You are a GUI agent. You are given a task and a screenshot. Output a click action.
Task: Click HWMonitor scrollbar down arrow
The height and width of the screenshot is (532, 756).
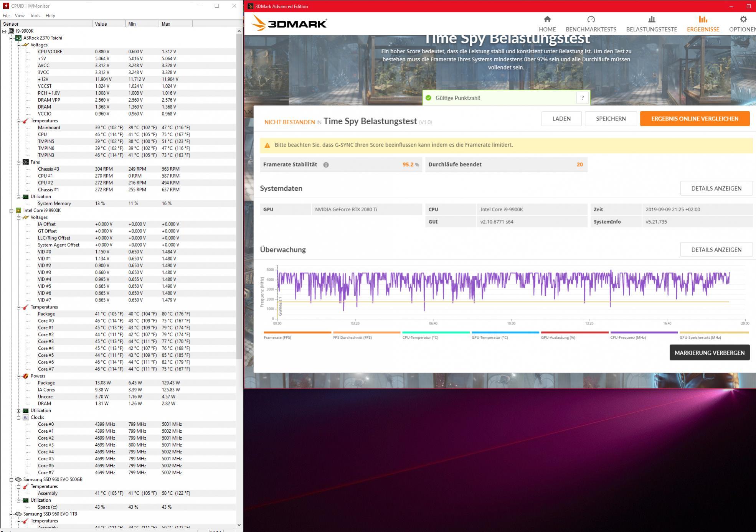239,525
